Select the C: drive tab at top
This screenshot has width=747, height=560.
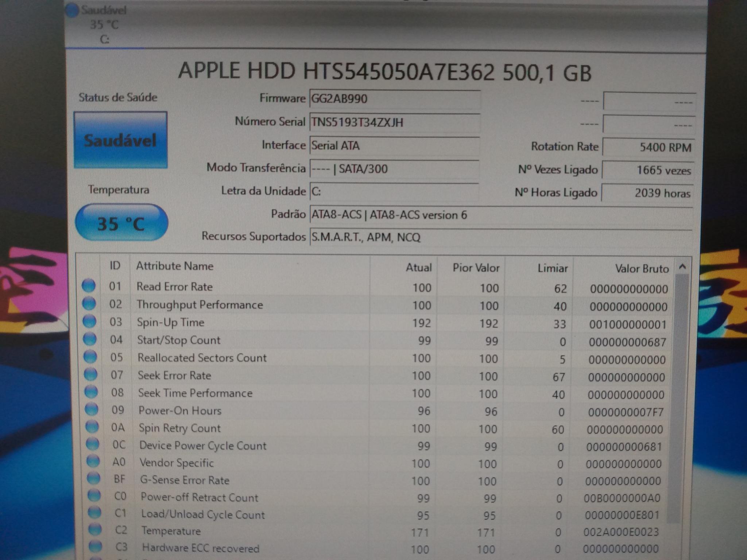[105, 25]
